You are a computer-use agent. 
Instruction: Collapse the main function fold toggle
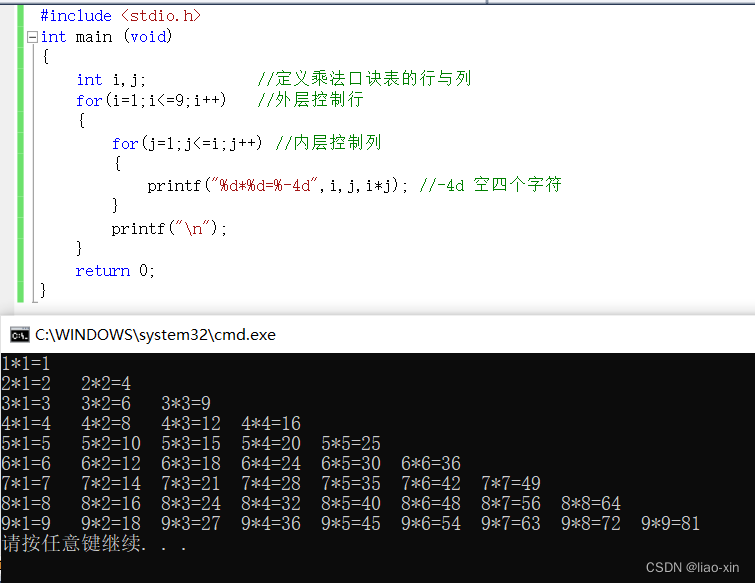point(32,37)
